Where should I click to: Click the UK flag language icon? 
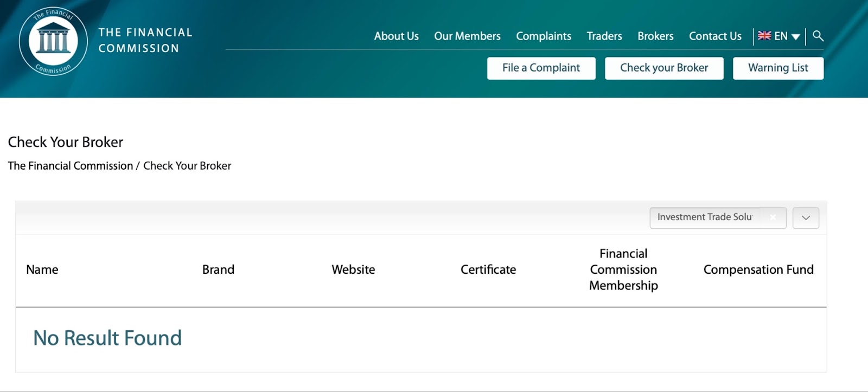pyautogui.click(x=764, y=36)
